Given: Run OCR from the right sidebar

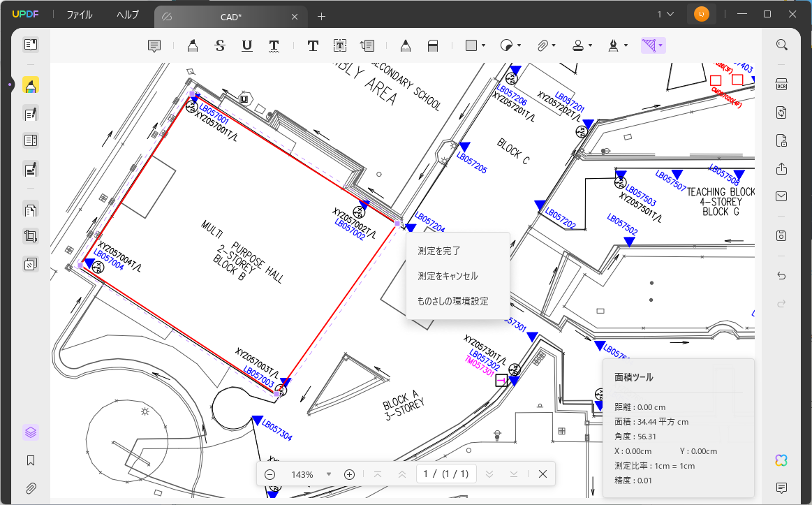Looking at the screenshot, I should point(781,84).
